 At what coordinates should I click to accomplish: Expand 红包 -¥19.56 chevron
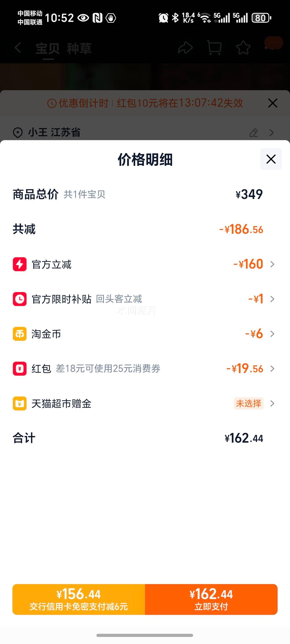pos(272,368)
